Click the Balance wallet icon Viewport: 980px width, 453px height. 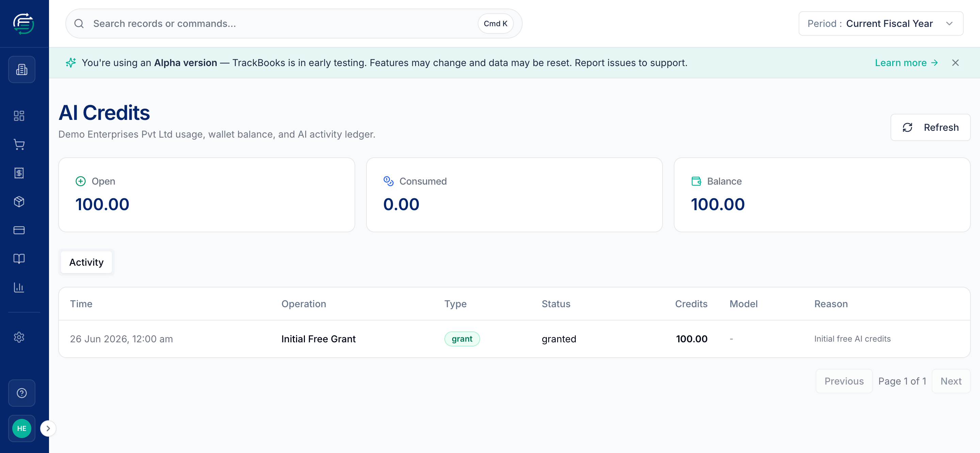(x=696, y=181)
